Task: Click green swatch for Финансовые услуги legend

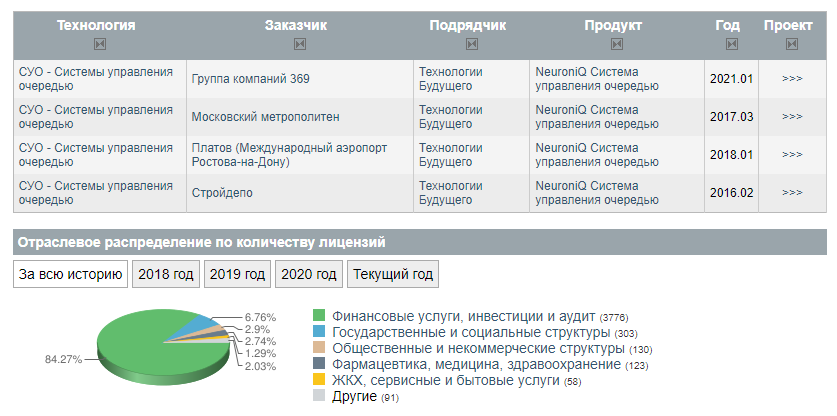Action: (x=319, y=316)
